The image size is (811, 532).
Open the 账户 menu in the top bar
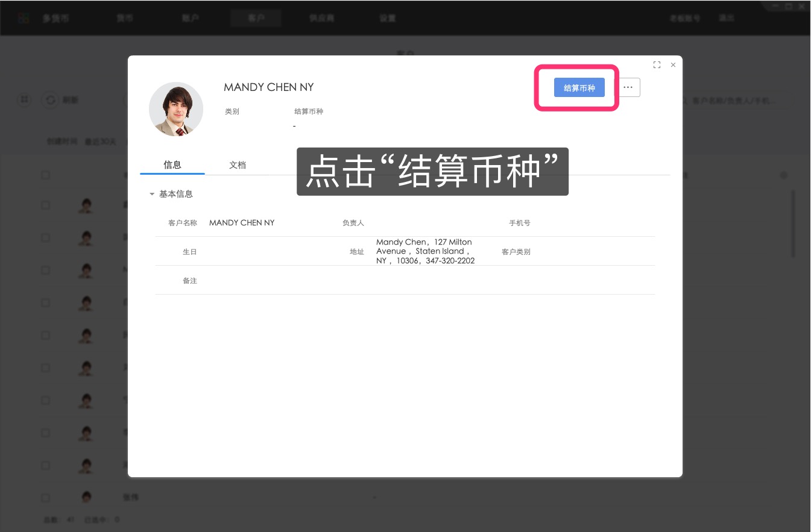tap(191, 18)
